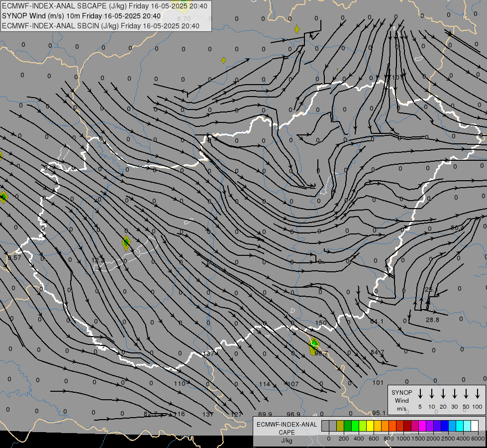Screen dimensions: 487x448
Task: Click the 127 value on map
Action: [x=236, y=414]
